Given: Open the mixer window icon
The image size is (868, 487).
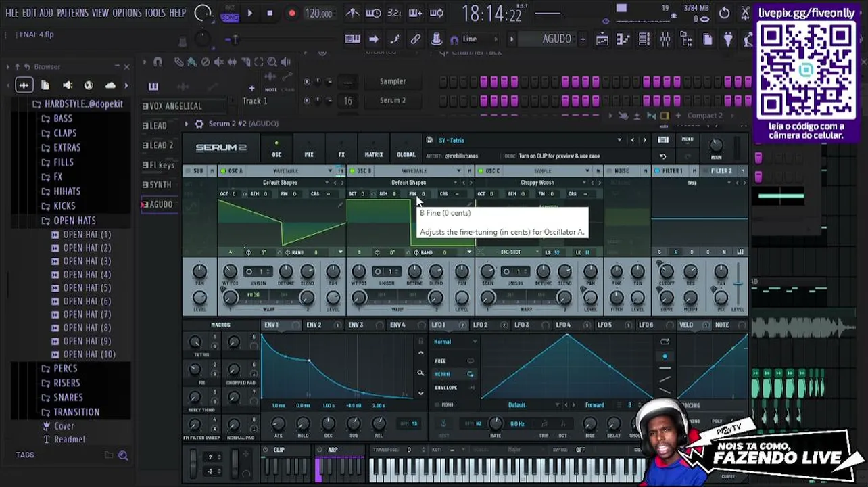Looking at the screenshot, I should point(665,39).
